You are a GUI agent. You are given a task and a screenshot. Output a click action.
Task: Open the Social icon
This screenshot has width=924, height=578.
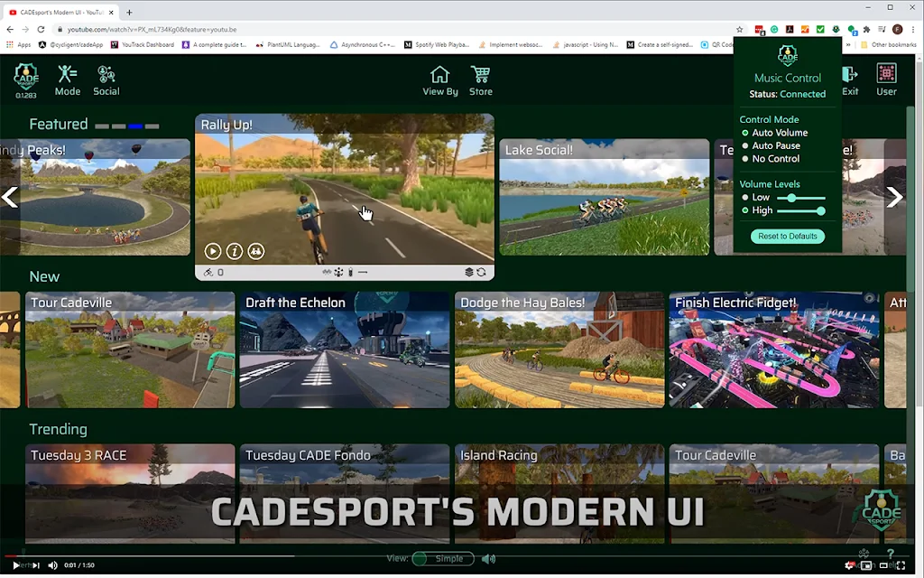click(x=106, y=80)
